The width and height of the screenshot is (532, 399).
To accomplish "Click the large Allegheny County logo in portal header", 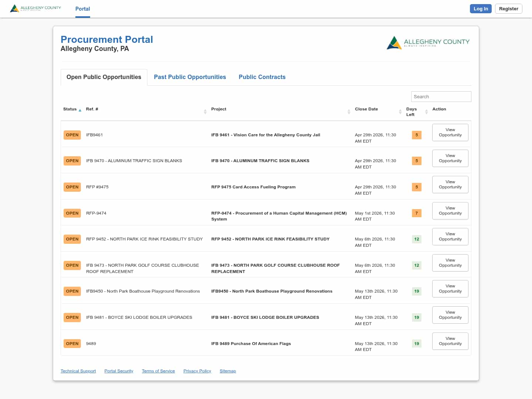I will coord(428,43).
